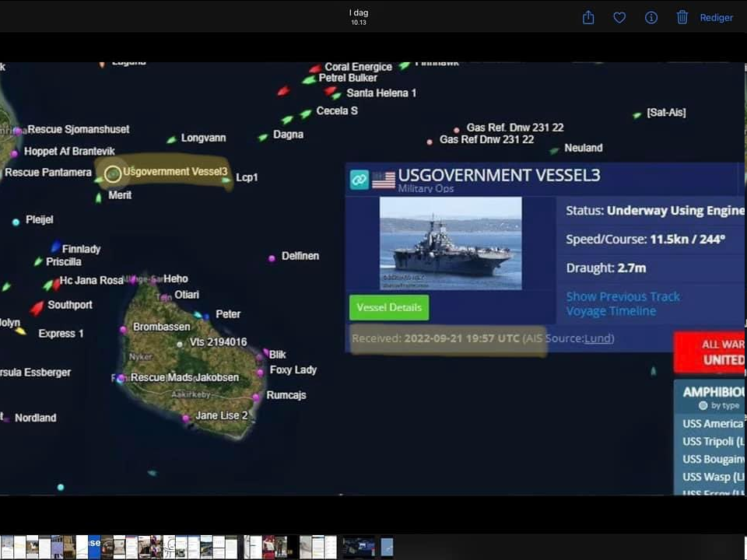Click the Delfinen magenta dot marker

click(272, 258)
